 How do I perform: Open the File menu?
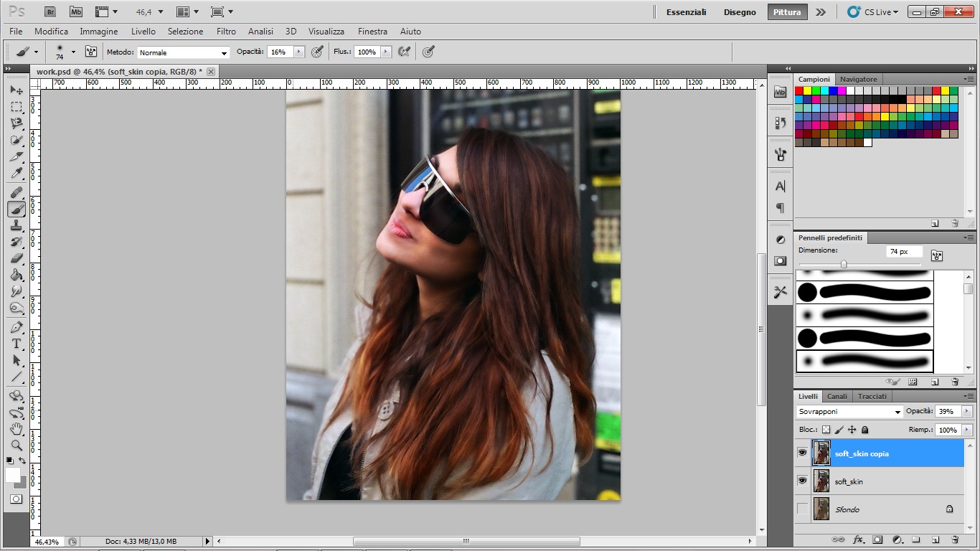pyautogui.click(x=16, y=32)
